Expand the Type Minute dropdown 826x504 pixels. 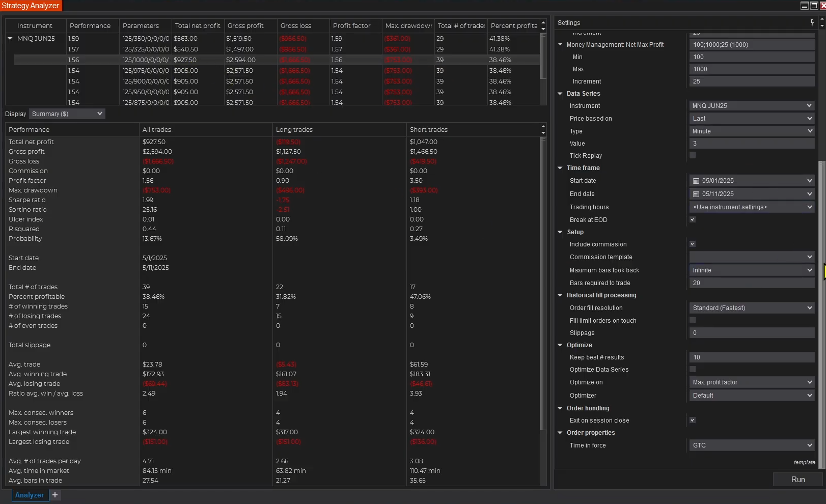point(752,131)
